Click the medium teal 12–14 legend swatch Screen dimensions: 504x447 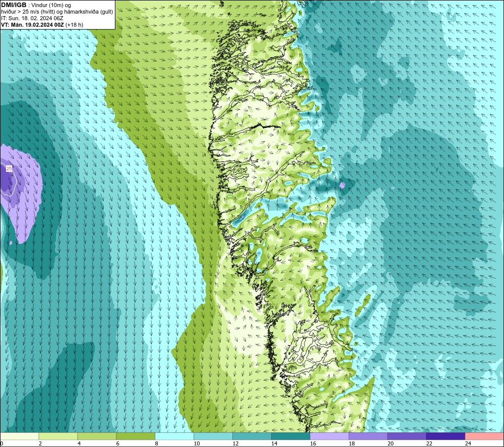[252, 436]
